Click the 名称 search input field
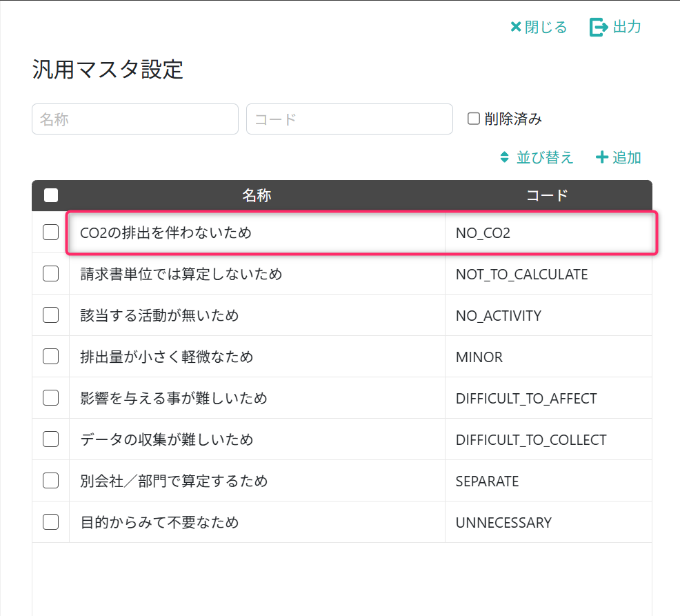680x616 pixels. (135, 119)
